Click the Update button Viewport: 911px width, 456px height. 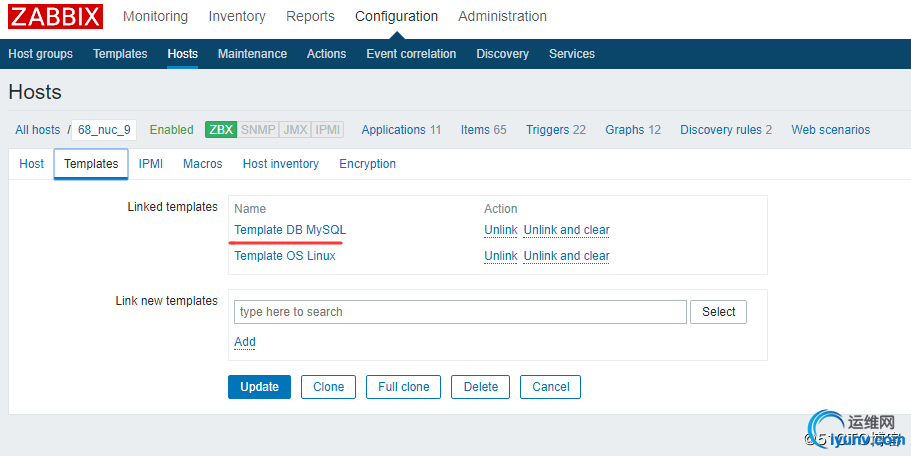[x=259, y=387]
